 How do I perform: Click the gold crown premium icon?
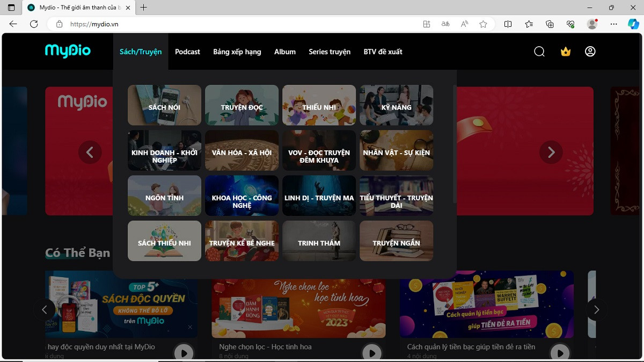coord(565,52)
